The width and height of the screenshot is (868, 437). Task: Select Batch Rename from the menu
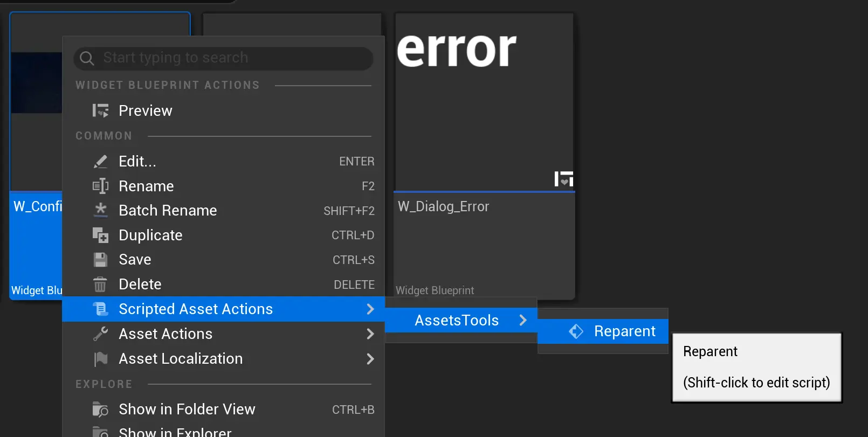[168, 211]
